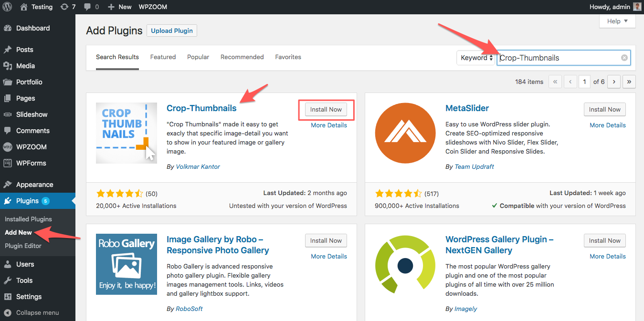Image resolution: width=644 pixels, height=321 pixels.
Task: Open More Details for MetaSlider
Action: (x=607, y=125)
